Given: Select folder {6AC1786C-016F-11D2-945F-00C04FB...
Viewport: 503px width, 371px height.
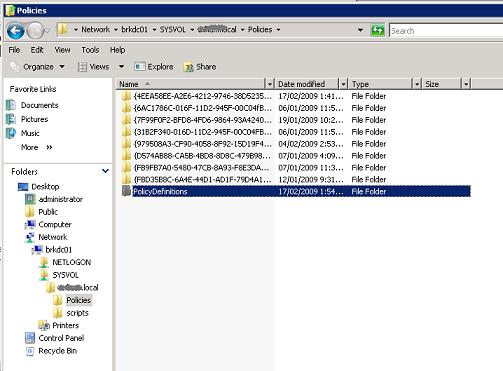Looking at the screenshot, I should click(x=203, y=108).
